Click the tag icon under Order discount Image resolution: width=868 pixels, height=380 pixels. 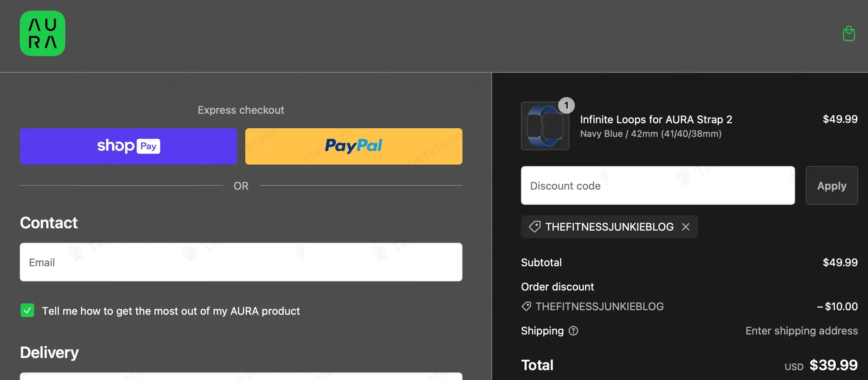tap(526, 306)
